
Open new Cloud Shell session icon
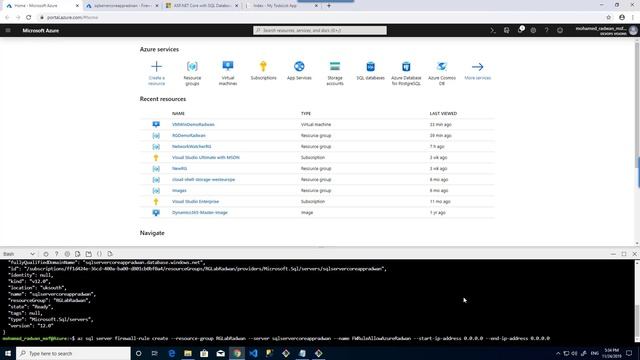pos(89,254)
